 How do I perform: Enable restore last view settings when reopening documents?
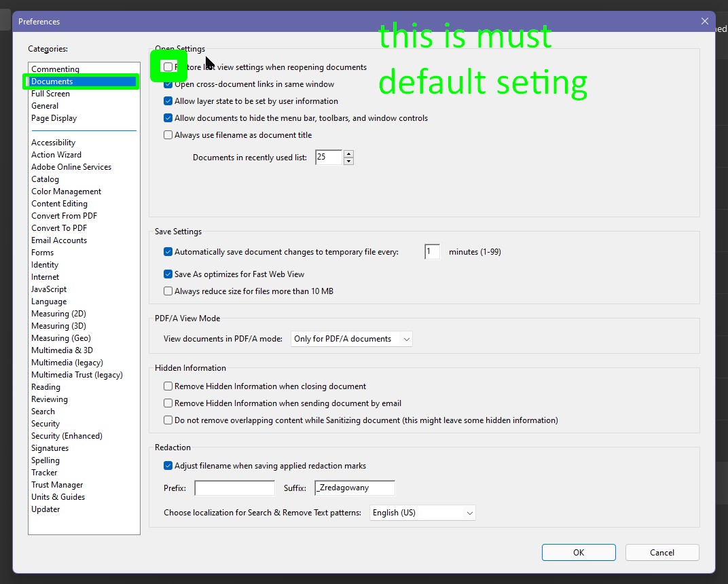click(168, 67)
